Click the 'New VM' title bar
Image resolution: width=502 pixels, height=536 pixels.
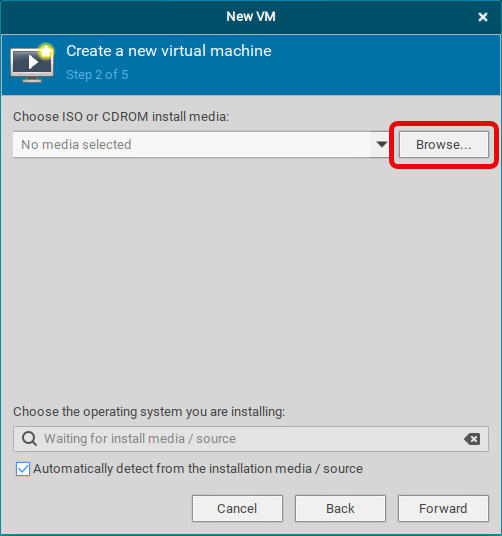coord(251,17)
